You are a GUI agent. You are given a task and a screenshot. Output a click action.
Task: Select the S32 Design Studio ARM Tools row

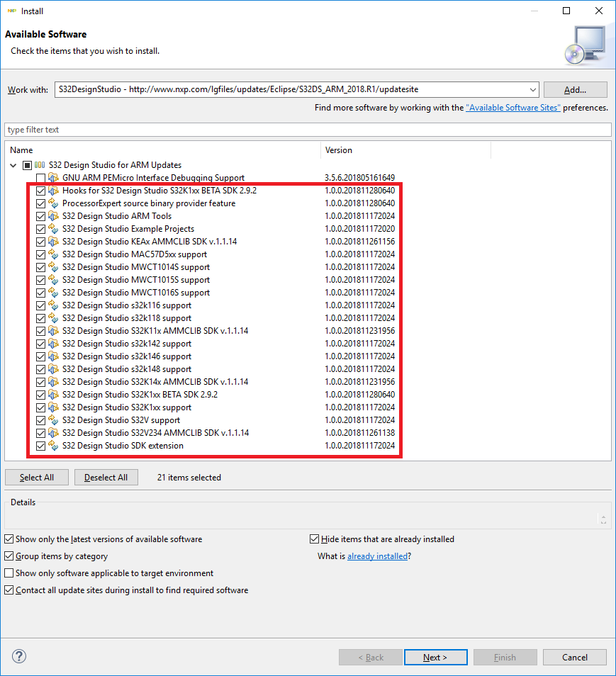(116, 216)
